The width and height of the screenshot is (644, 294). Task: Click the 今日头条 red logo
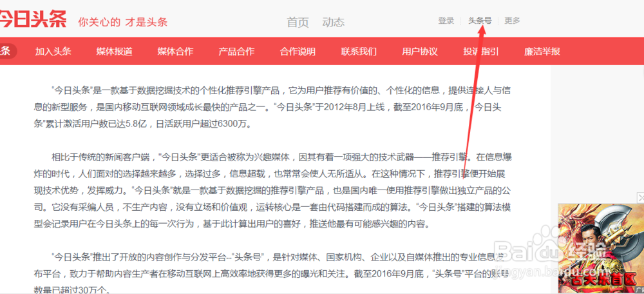(33, 19)
